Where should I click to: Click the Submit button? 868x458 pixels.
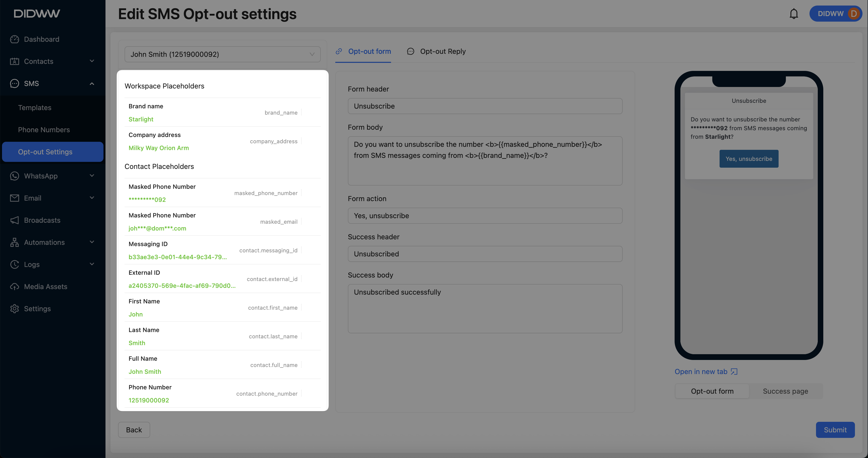[835, 430]
